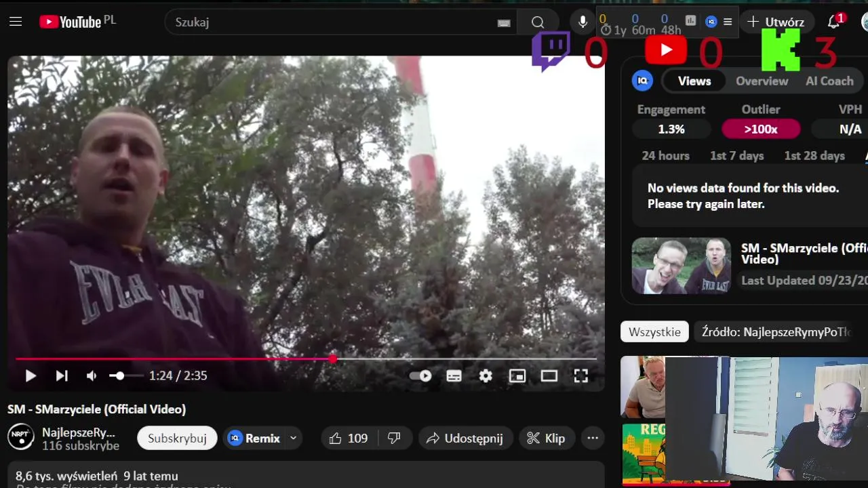Click the 60m stat in vidIQ bar
868x488 pixels.
coord(644,30)
